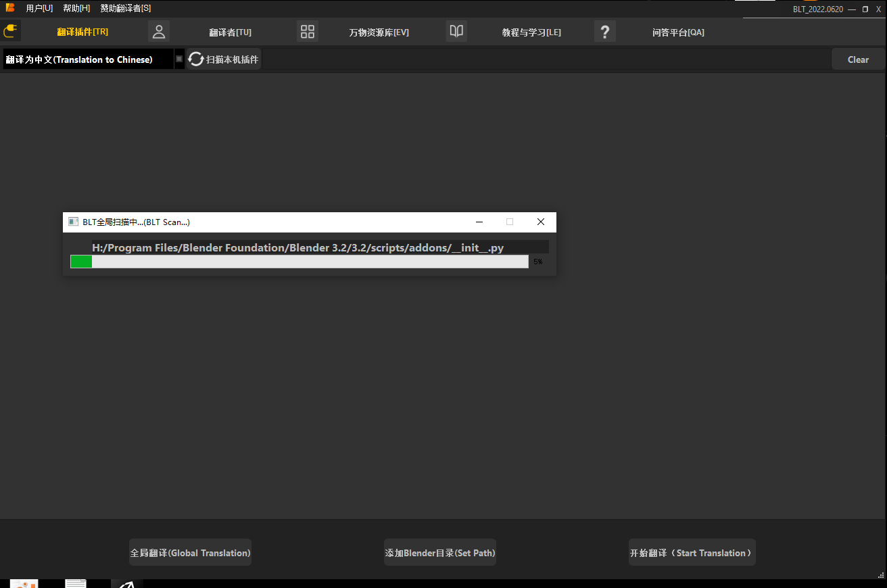The width and height of the screenshot is (887, 588).
Task: Switch to the 万物资源库[EV] tab
Action: tap(379, 32)
